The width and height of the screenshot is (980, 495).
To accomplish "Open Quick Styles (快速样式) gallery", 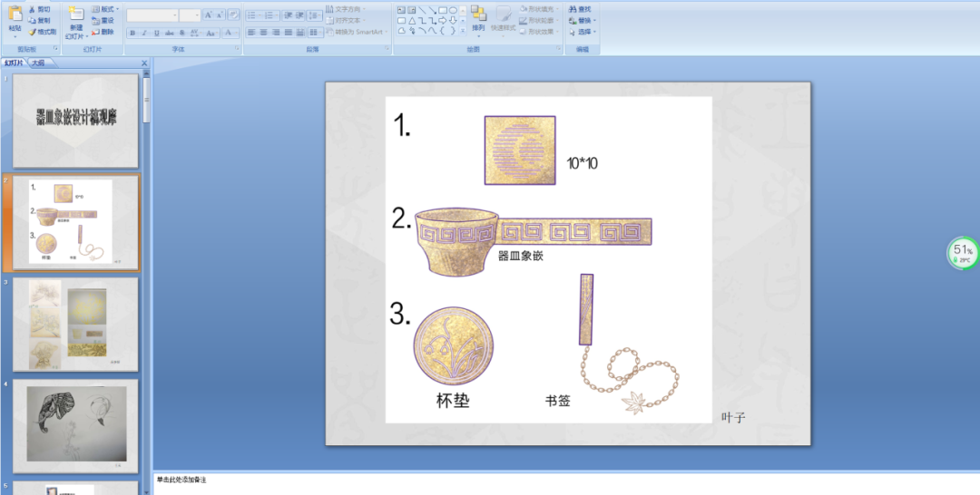I will coord(503,19).
